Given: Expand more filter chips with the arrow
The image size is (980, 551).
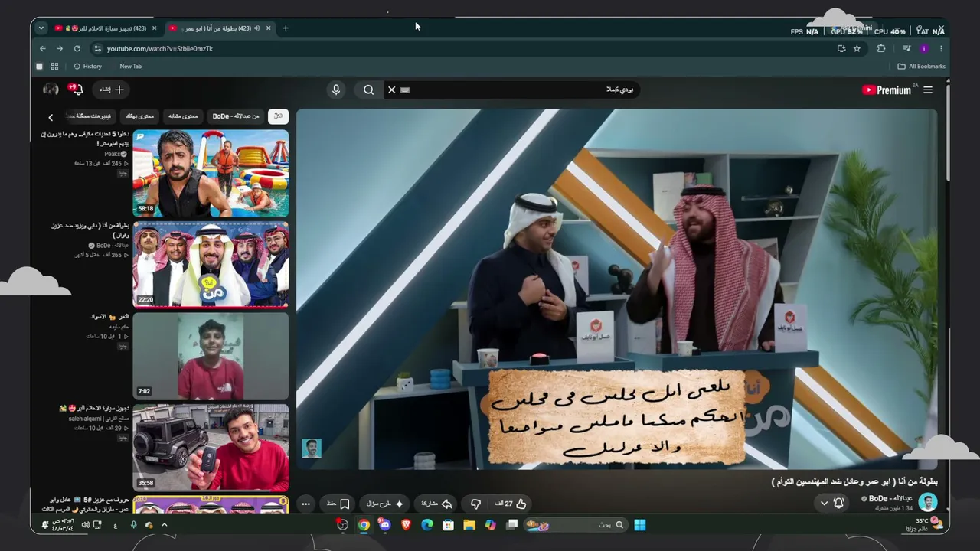Looking at the screenshot, I should coord(51,117).
